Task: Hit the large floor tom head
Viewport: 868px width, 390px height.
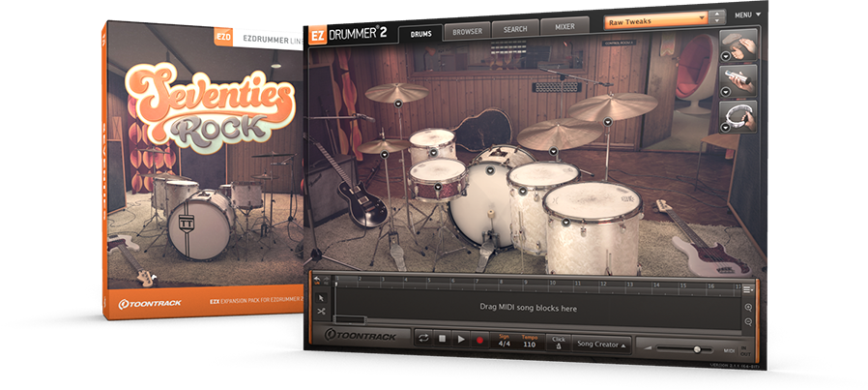Action: tap(593, 200)
